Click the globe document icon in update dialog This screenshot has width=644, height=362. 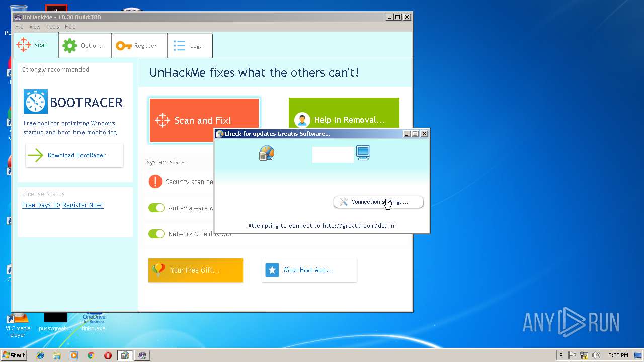(267, 153)
